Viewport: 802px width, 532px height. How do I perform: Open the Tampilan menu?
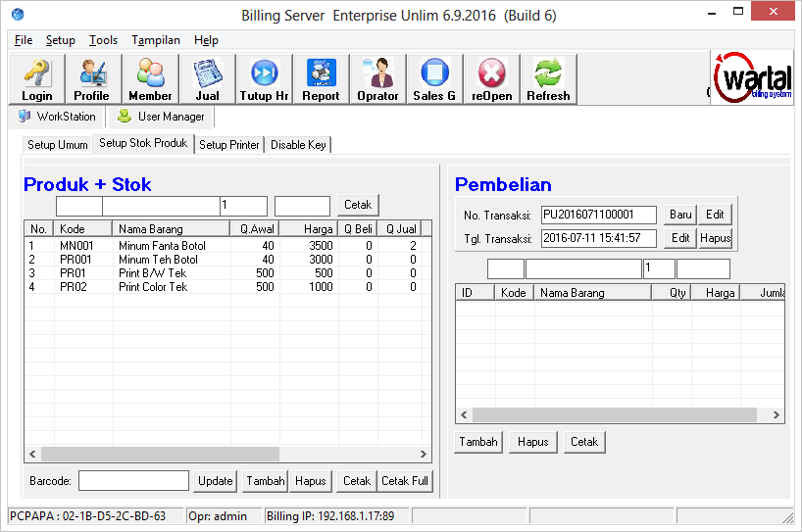(x=156, y=40)
